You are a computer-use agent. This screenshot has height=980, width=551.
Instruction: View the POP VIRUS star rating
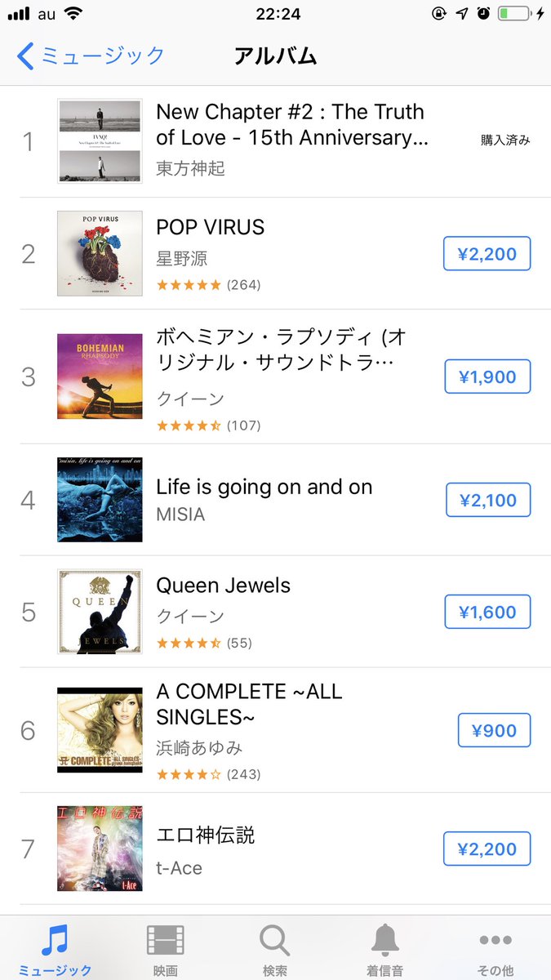point(189,285)
